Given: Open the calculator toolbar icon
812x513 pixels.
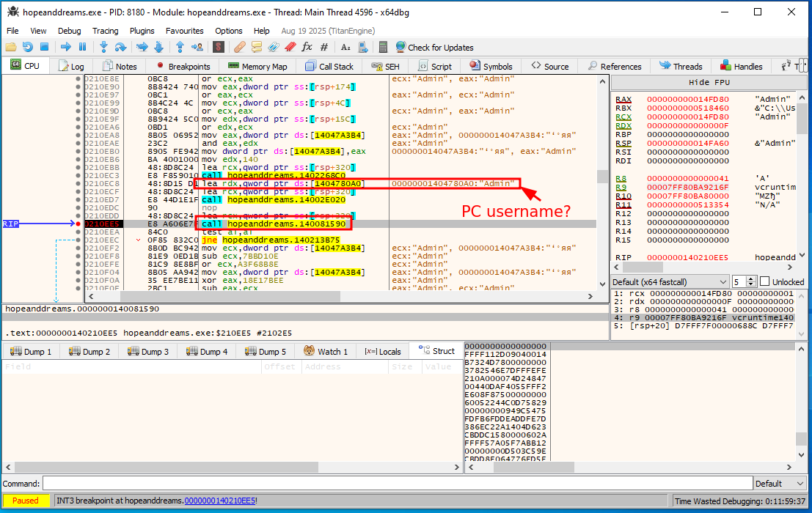Looking at the screenshot, I should pyautogui.click(x=383, y=47).
